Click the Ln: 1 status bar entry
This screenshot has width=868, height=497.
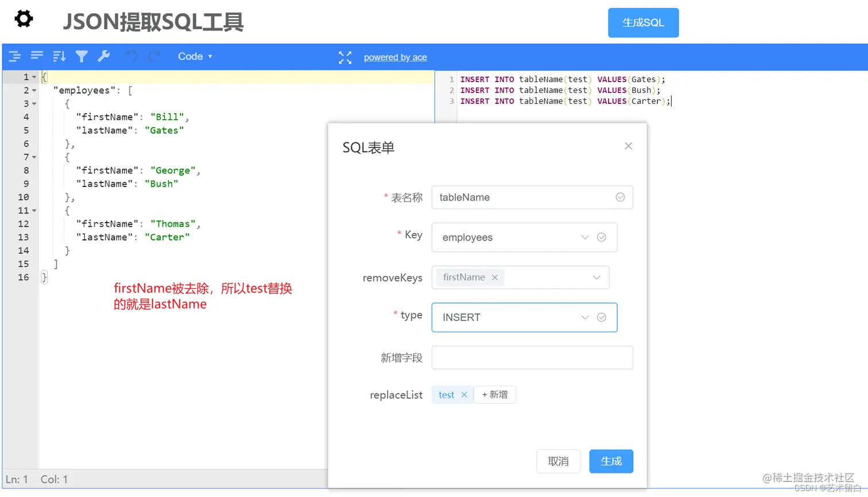17,479
